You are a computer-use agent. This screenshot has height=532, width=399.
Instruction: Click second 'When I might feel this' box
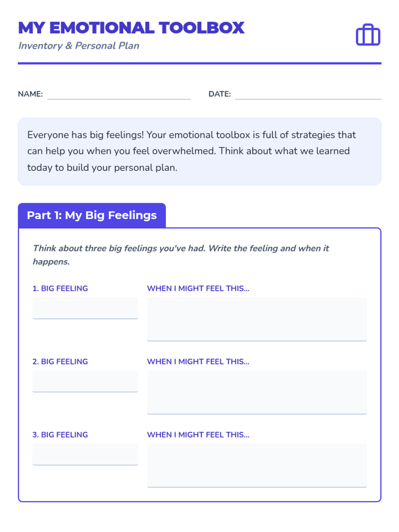pos(257,392)
